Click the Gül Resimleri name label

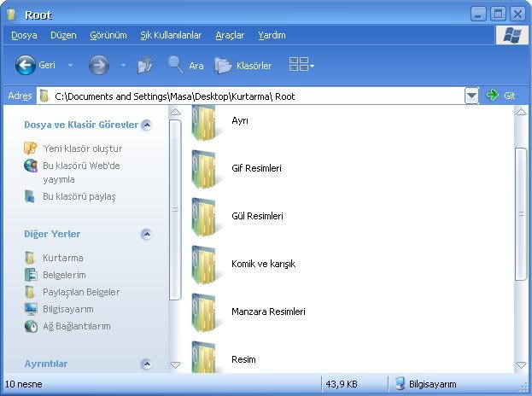click(257, 216)
